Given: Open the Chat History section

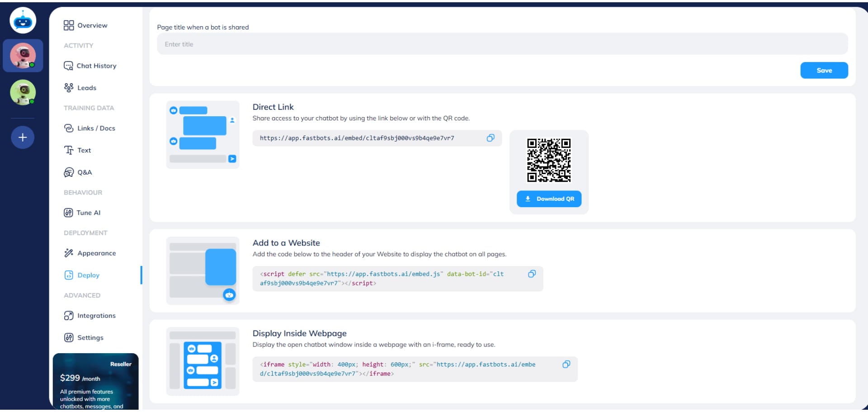Looking at the screenshot, I should coord(96,66).
